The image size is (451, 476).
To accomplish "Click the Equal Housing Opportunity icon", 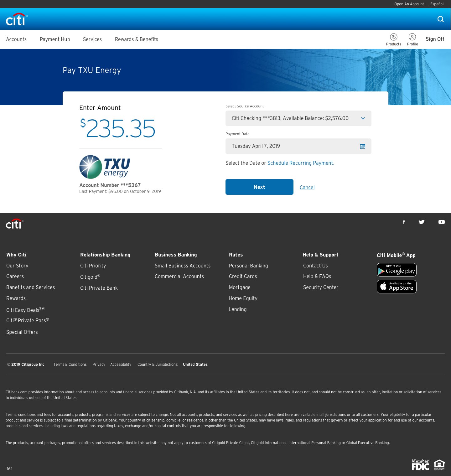I will 439,465.
